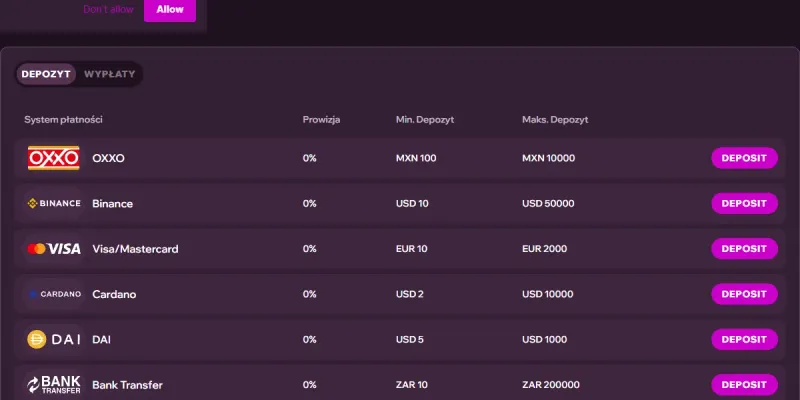Click the USD 1000 maximum value
Image resolution: width=800 pixels, height=400 pixels.
tap(544, 339)
